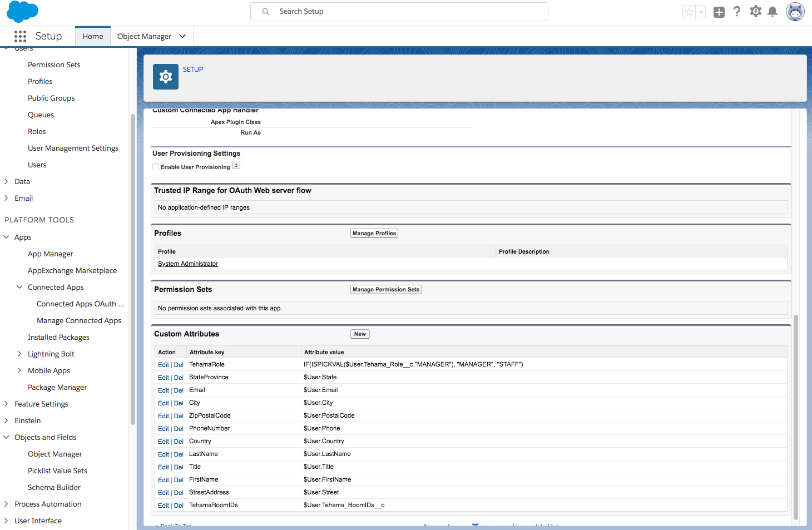Open the Object Manager tab

tap(145, 36)
